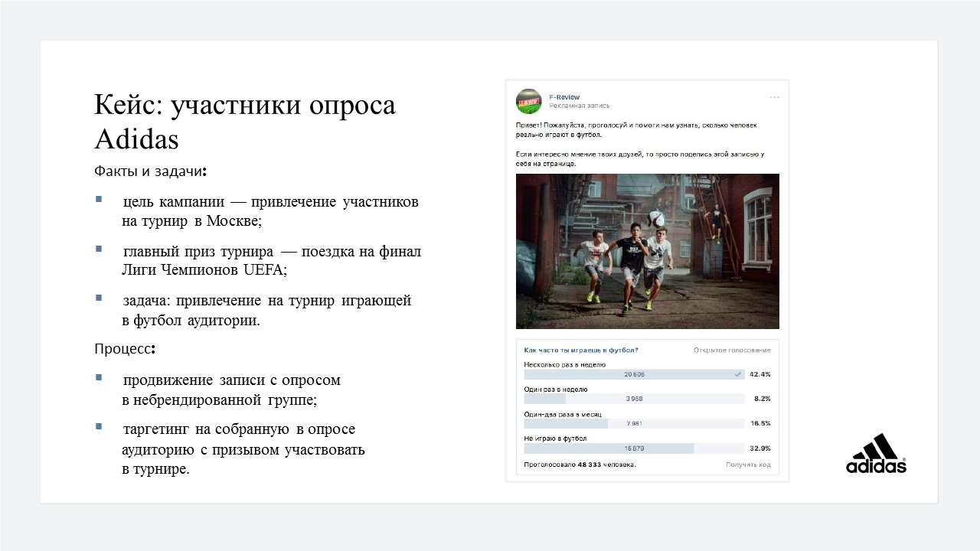This screenshot has height=551, width=980.
Task: Click the 'Проголосовало 48 333 человека' text
Action: [580, 465]
